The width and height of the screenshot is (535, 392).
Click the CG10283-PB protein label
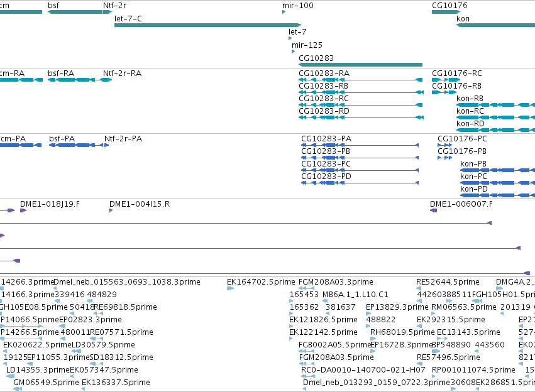(x=326, y=151)
